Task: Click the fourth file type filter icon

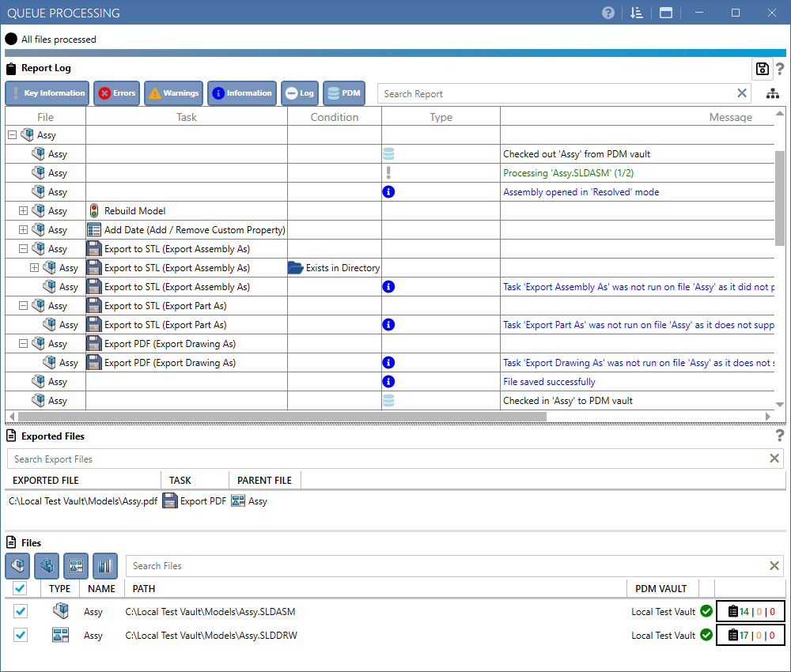Action: [x=105, y=565]
